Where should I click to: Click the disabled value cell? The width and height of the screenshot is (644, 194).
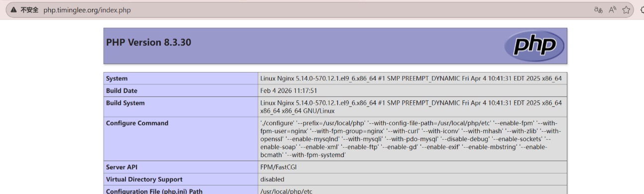click(413, 180)
